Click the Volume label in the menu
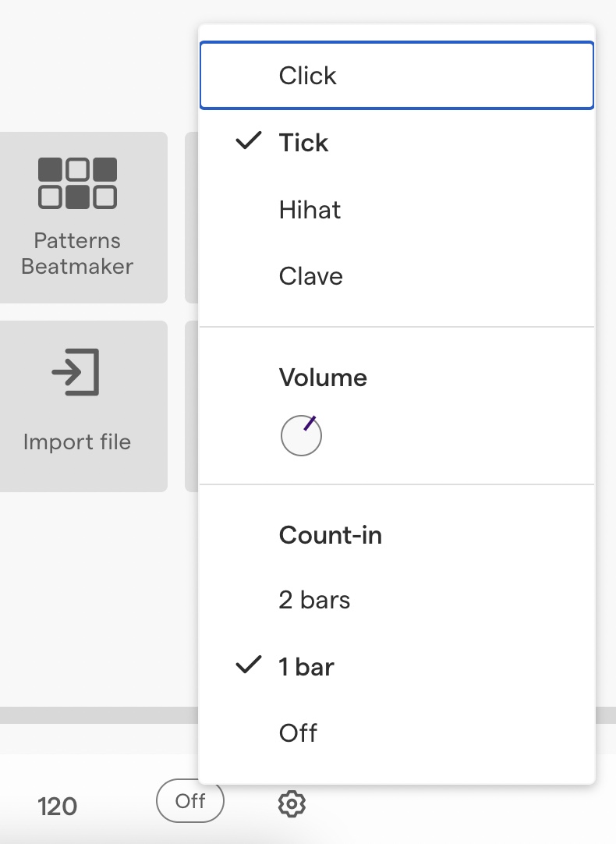Screen dimensions: 616x844 click(323, 378)
